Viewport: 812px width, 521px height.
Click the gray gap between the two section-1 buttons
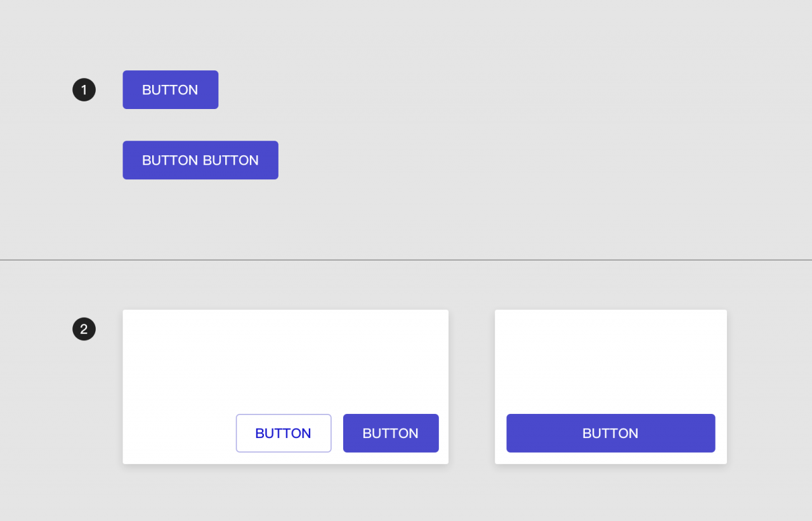(190, 125)
